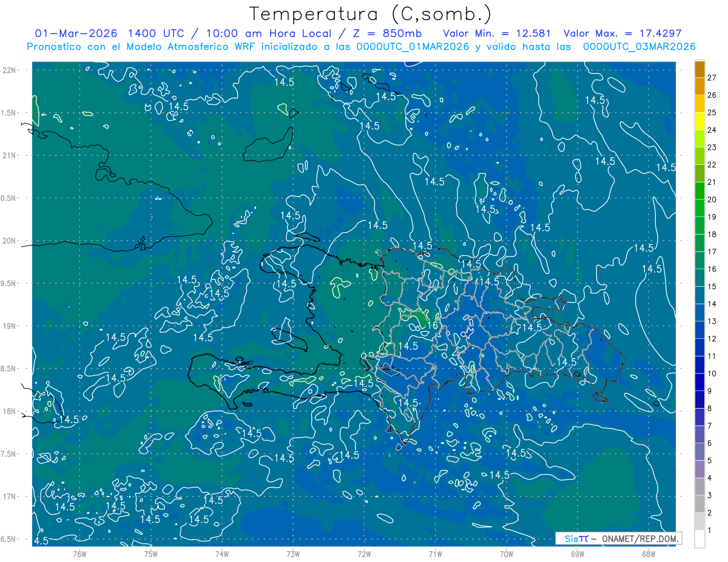The height and width of the screenshot is (562, 728).
Task: Click the date text "01-Mar-2026"
Action: tap(76, 33)
